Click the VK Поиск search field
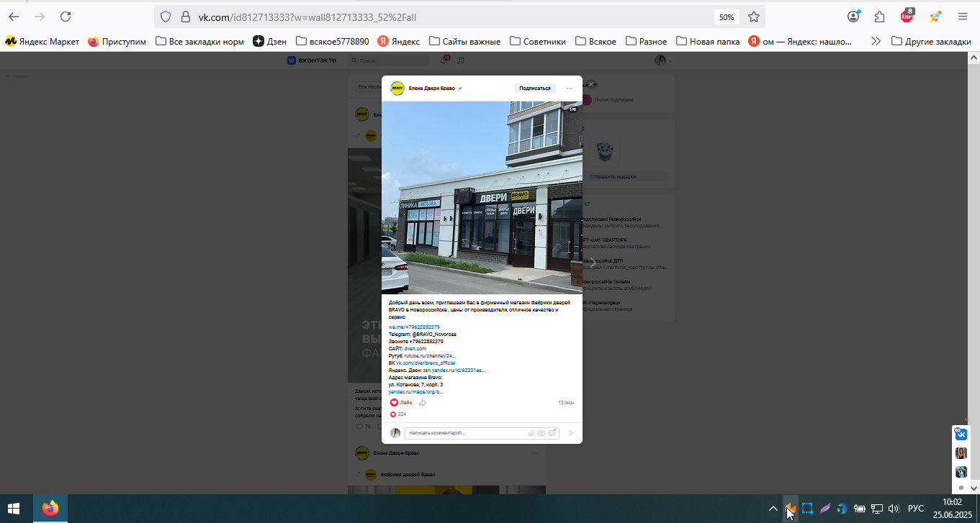The height and width of the screenshot is (523, 980). click(389, 60)
